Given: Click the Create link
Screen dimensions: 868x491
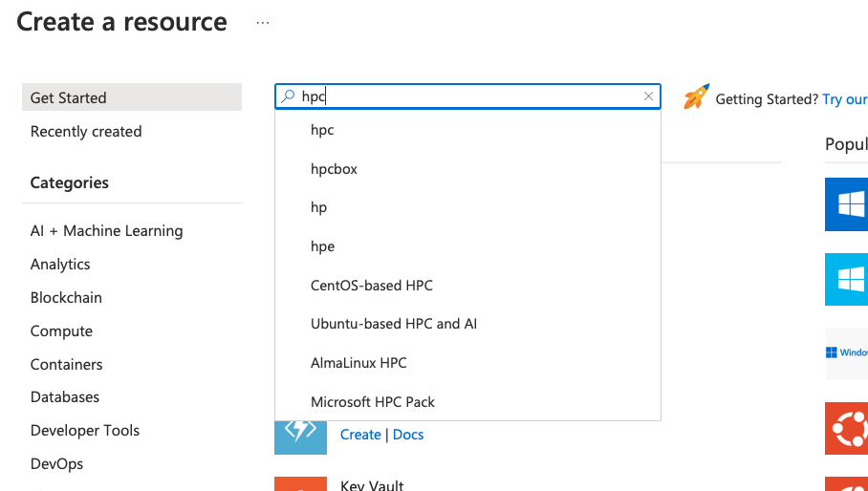Looking at the screenshot, I should click(x=360, y=435).
